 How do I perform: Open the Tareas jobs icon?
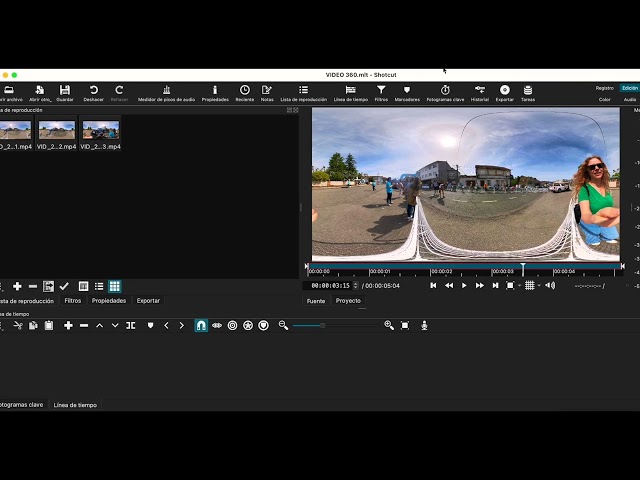(x=528, y=93)
